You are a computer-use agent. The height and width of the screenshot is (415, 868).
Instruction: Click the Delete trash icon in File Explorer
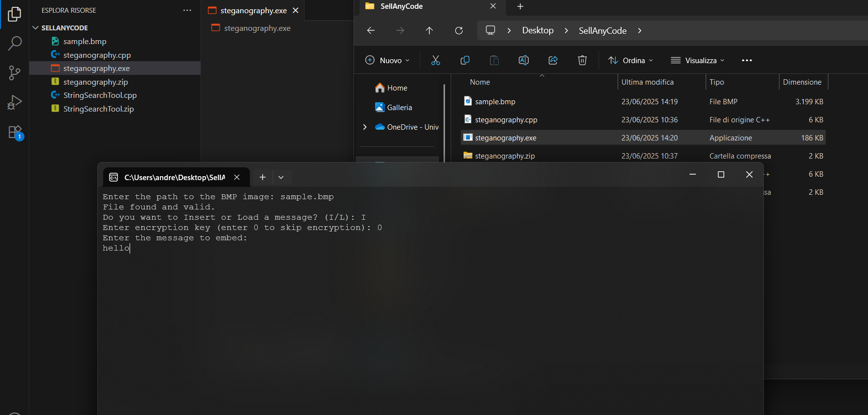[582, 60]
